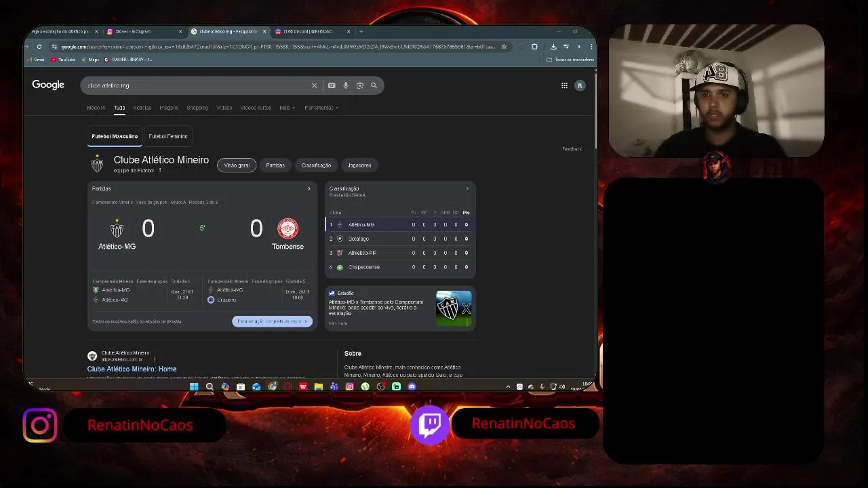Show hidden system tray icons
This screenshot has width=868, height=488.
(x=508, y=386)
